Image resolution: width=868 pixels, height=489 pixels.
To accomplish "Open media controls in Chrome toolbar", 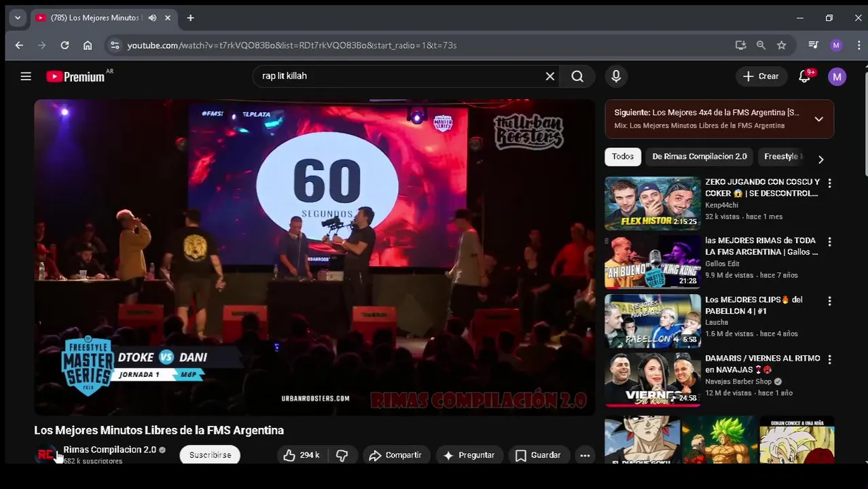I will pos(813,45).
